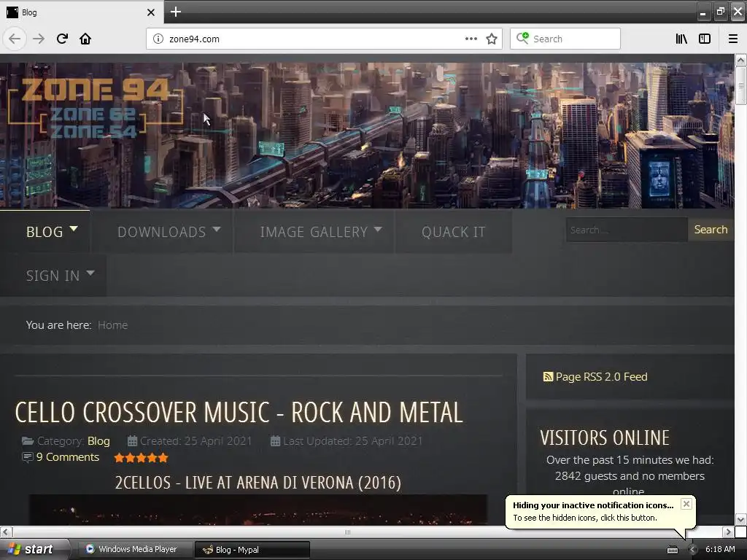Click the search engine magnifier icon
Image resolution: width=747 pixels, height=560 pixels.
coord(522,38)
